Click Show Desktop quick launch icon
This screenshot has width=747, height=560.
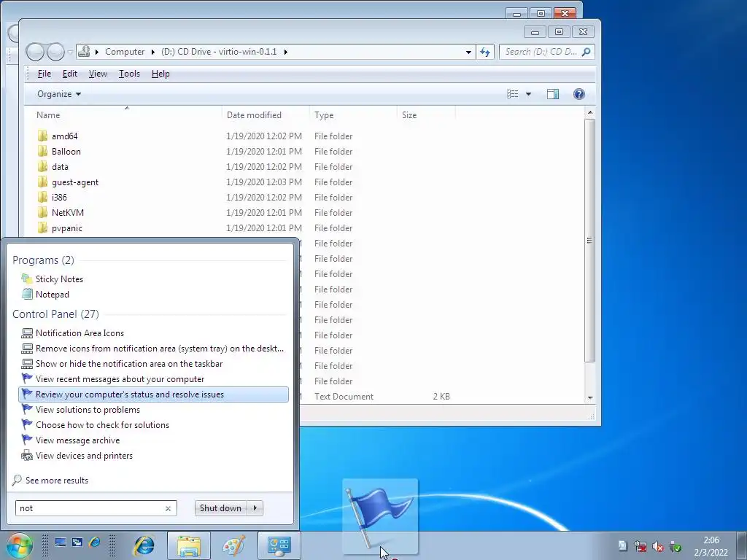coord(61,542)
